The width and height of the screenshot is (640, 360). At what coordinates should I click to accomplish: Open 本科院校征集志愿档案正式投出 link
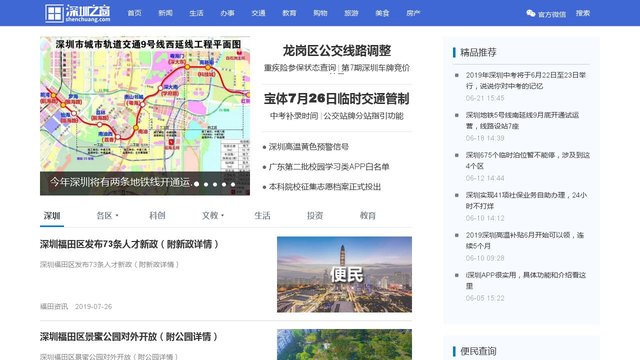325,187
